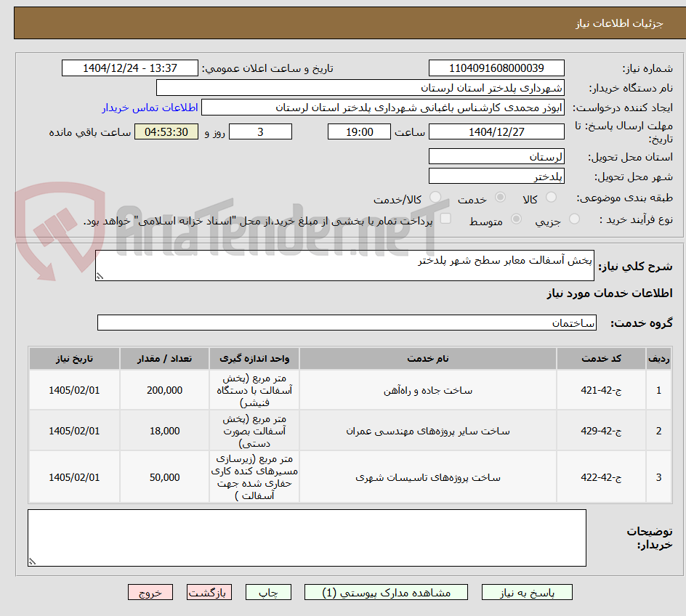686x616 pixels.
Task: Select the کالا/خدمت radio button
Action: coord(435,197)
